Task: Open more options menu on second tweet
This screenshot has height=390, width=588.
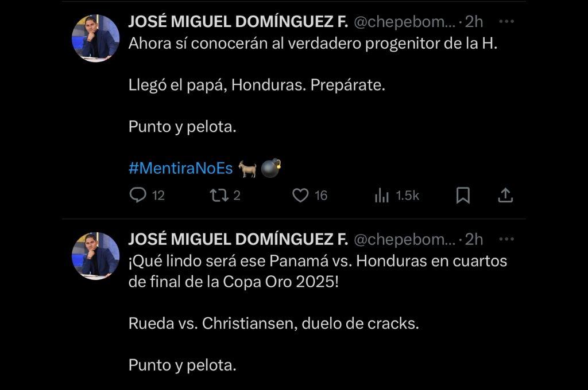Action: click(505, 237)
